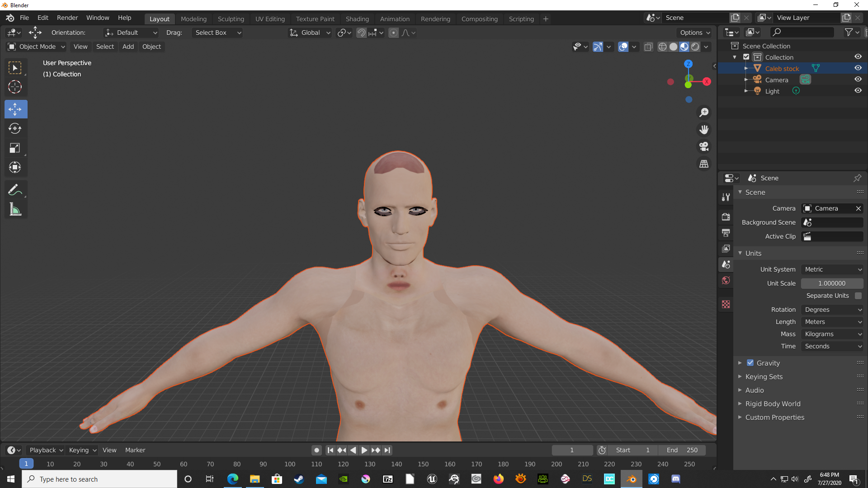Screen dimensions: 868x488
Task: Open the Global transform orientation dropdown
Action: (x=310, y=33)
